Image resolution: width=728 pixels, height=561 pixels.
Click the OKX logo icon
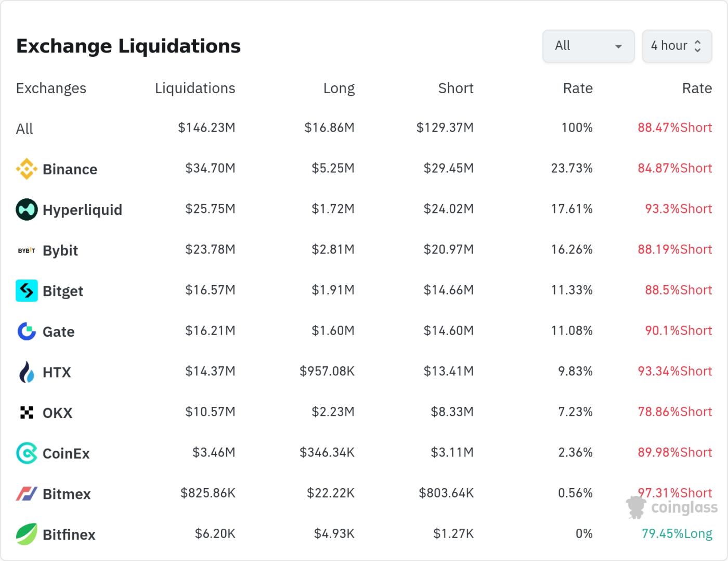coord(27,413)
